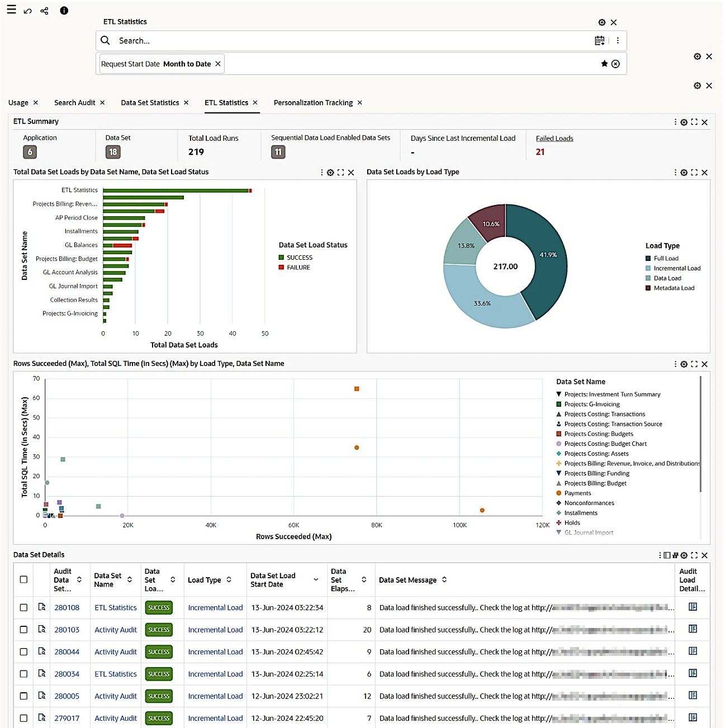Click the FAILURE legend swatch
The image size is (726, 728).
(x=282, y=268)
